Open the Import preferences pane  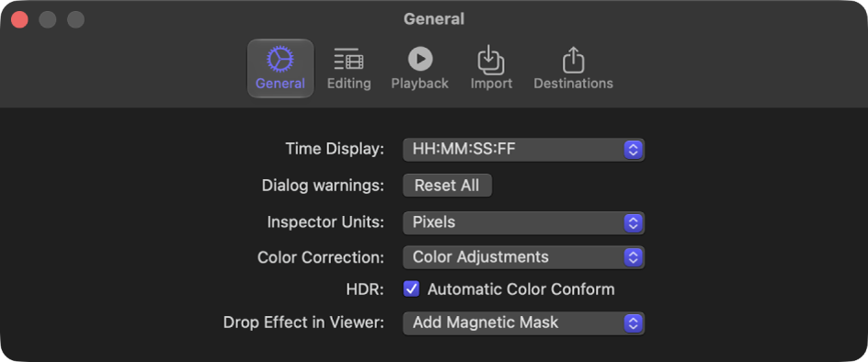(491, 68)
